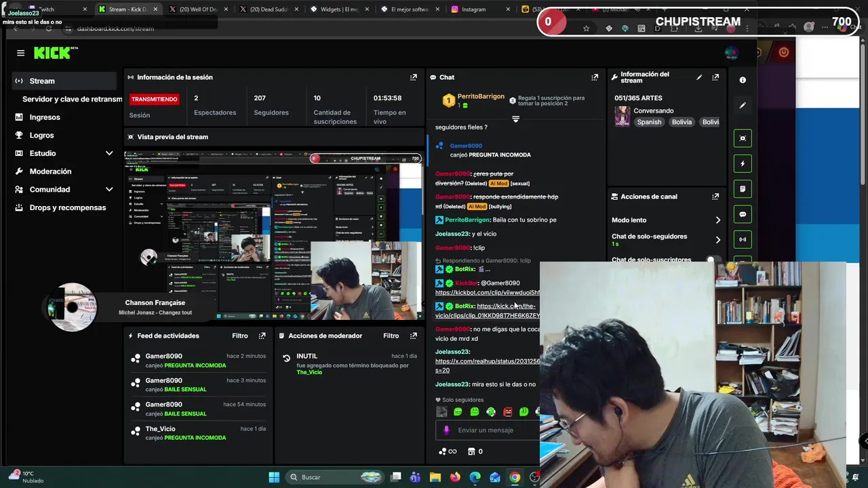Pop out Feed de actividades panel
This screenshot has height=488, width=868.
(262, 335)
